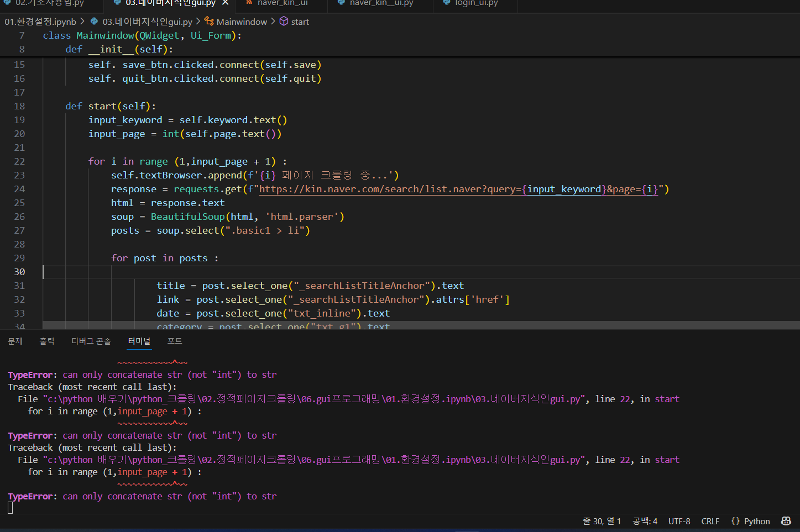Click line number 24 in the gutter
This screenshot has width=800, height=532.
pos(19,189)
